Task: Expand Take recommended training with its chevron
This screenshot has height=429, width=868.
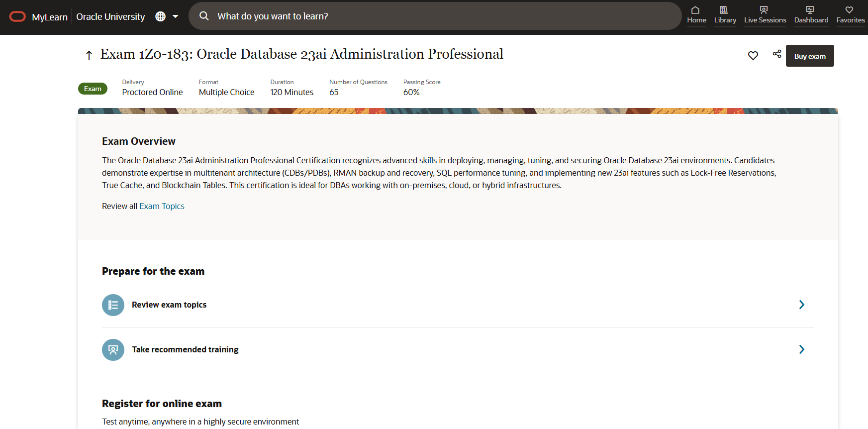Action: (801, 349)
